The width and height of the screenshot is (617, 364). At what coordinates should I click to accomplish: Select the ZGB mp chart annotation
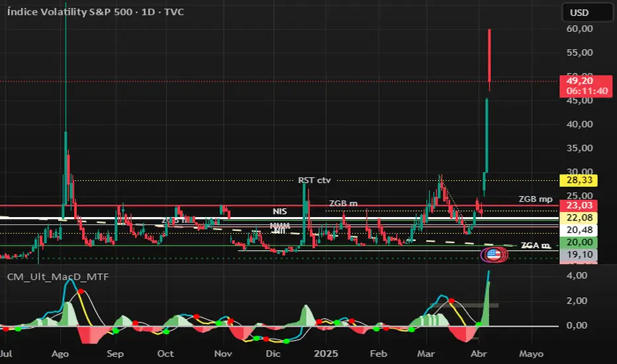(536, 199)
